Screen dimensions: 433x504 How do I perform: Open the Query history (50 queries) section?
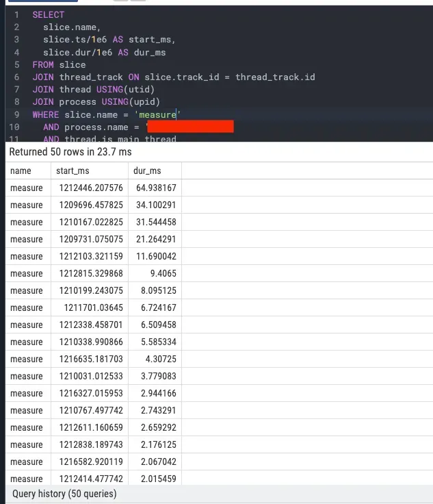[x=64, y=494]
